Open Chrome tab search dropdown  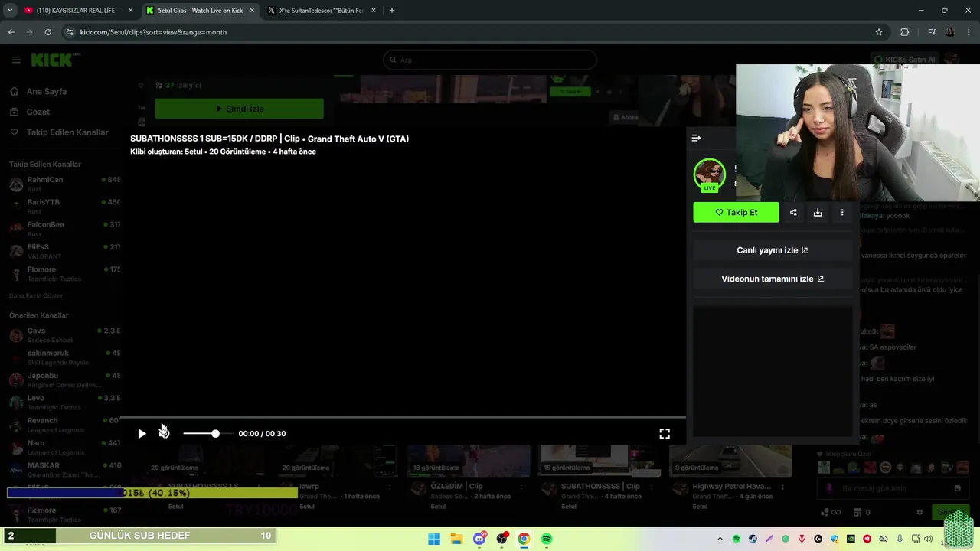(x=10, y=11)
